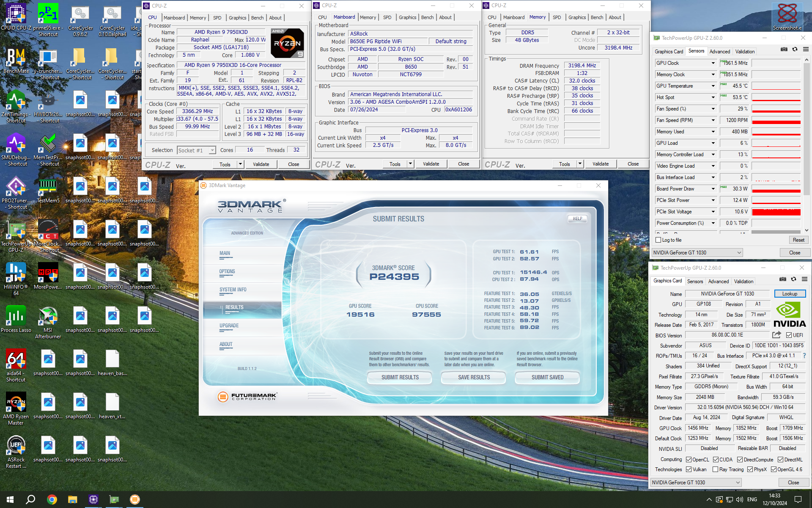Click the BIOS Version field in GPU-Z
Screen dimensions: 812x508
pos(727,335)
